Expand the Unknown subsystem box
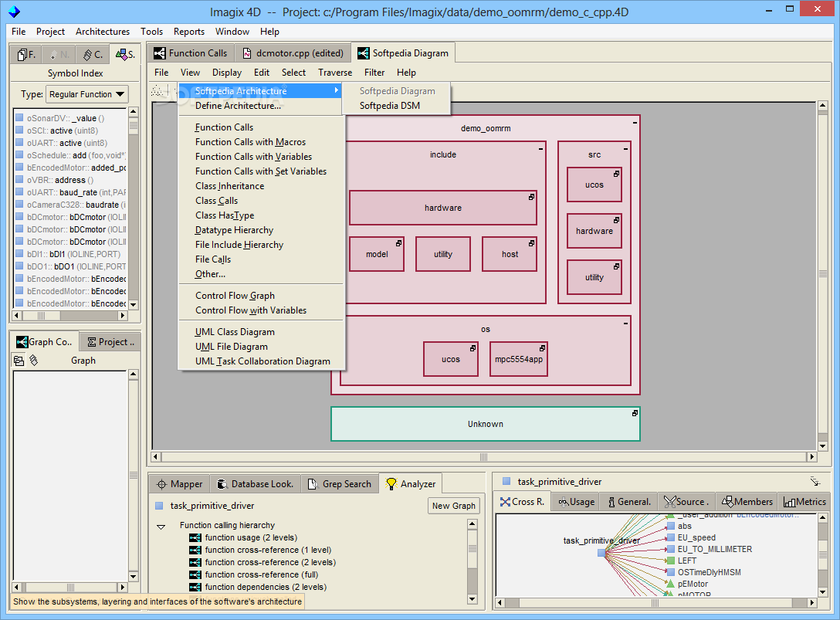 coord(635,413)
